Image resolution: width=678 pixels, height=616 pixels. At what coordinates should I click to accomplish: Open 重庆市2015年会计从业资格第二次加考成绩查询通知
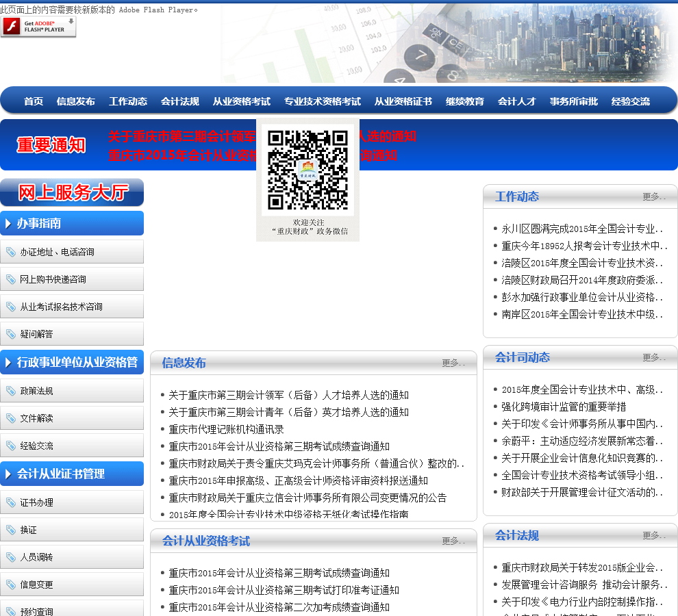pyautogui.click(x=279, y=607)
